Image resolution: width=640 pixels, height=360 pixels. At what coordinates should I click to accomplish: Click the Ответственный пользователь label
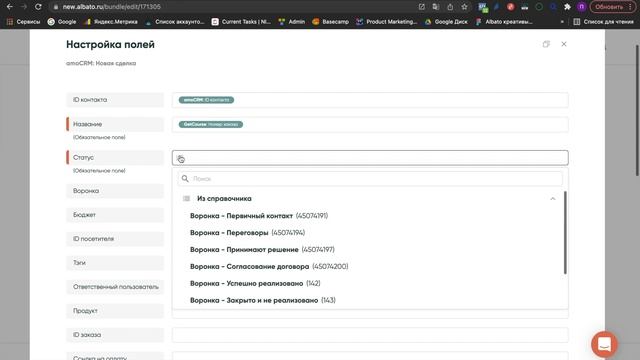115,287
